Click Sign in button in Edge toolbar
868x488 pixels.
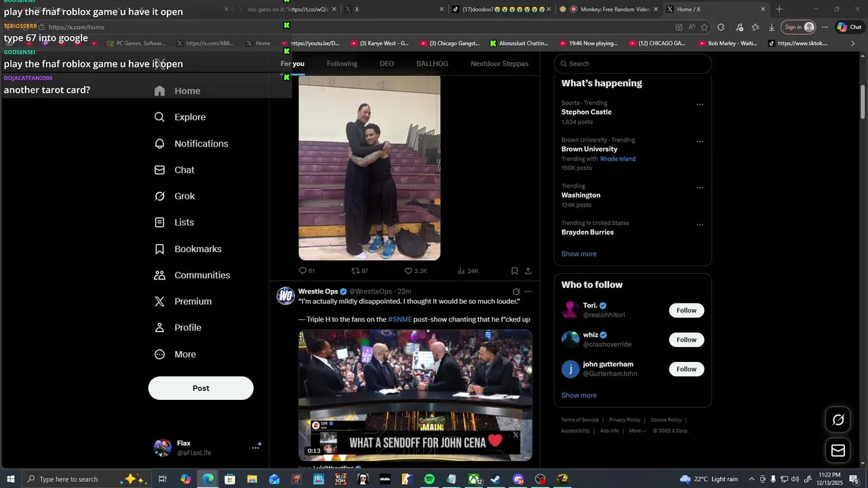(x=798, y=27)
